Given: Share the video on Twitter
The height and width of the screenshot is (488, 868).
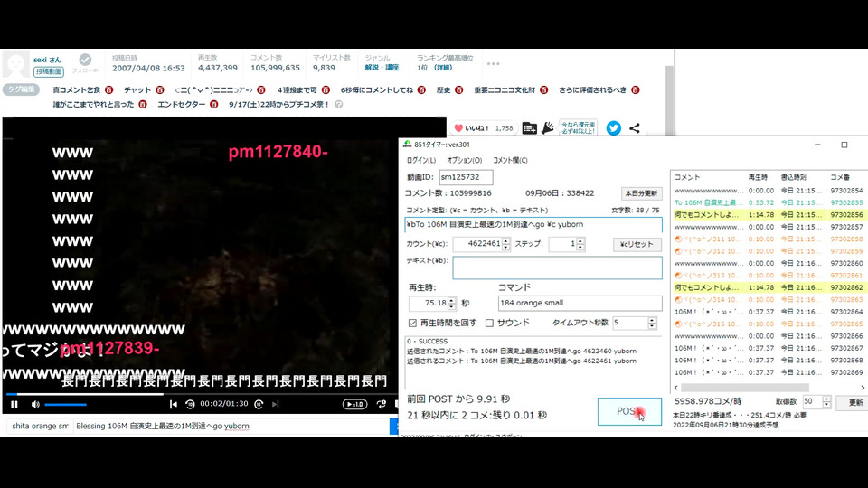Looking at the screenshot, I should pyautogui.click(x=613, y=127).
